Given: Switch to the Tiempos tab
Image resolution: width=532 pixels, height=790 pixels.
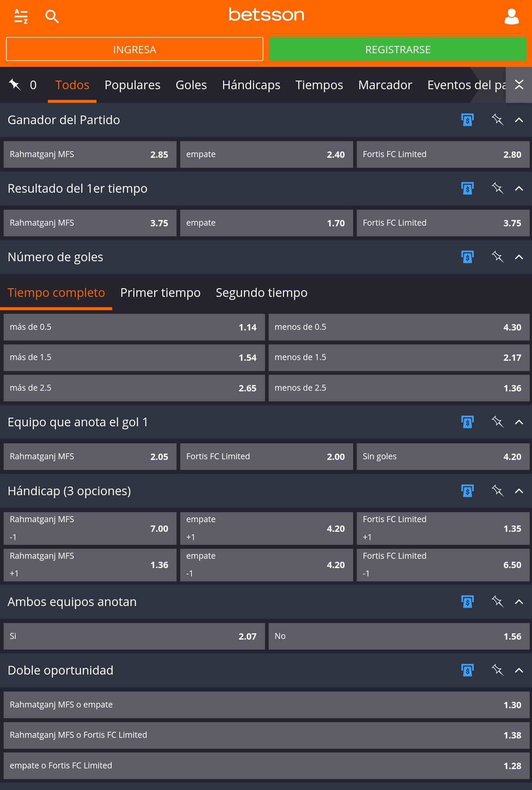Looking at the screenshot, I should coord(319,85).
